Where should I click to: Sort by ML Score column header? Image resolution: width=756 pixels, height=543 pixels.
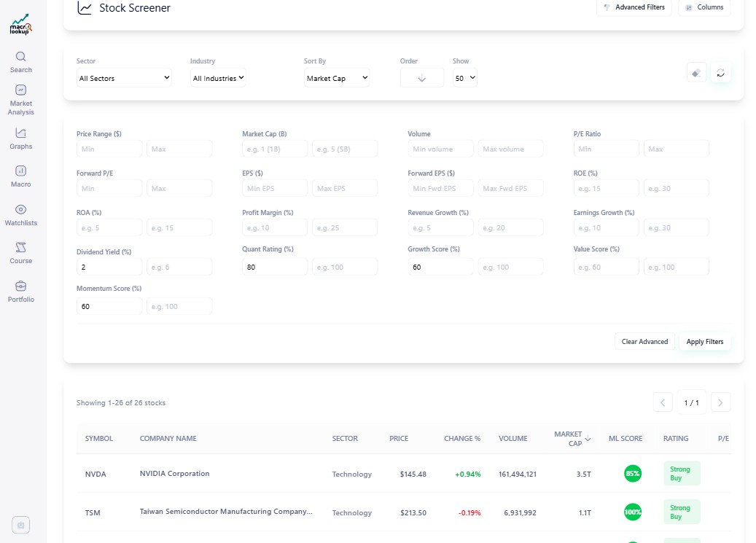(x=626, y=438)
